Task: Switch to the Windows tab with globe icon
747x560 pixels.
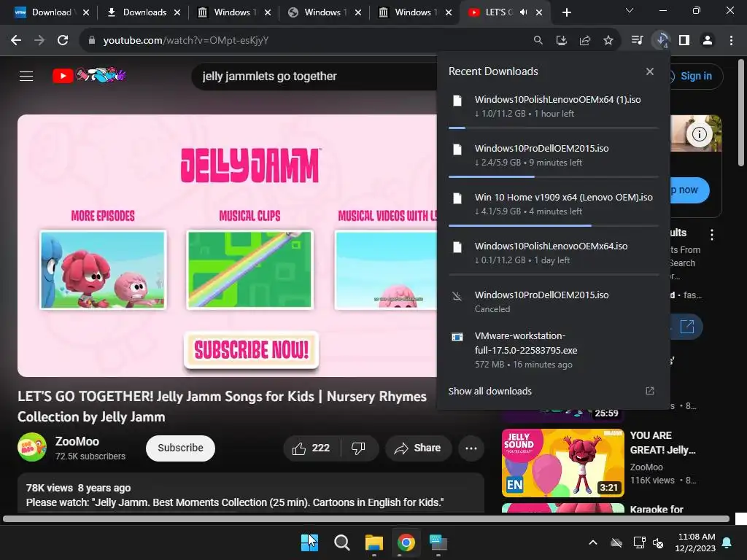Action: click(x=324, y=12)
